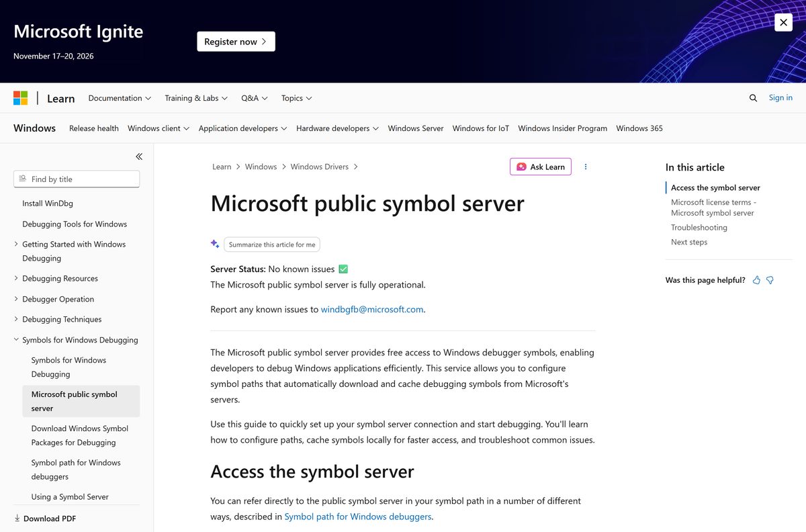Jump to Next steps in this article
Viewport: 806px width, 532px height.
689,242
